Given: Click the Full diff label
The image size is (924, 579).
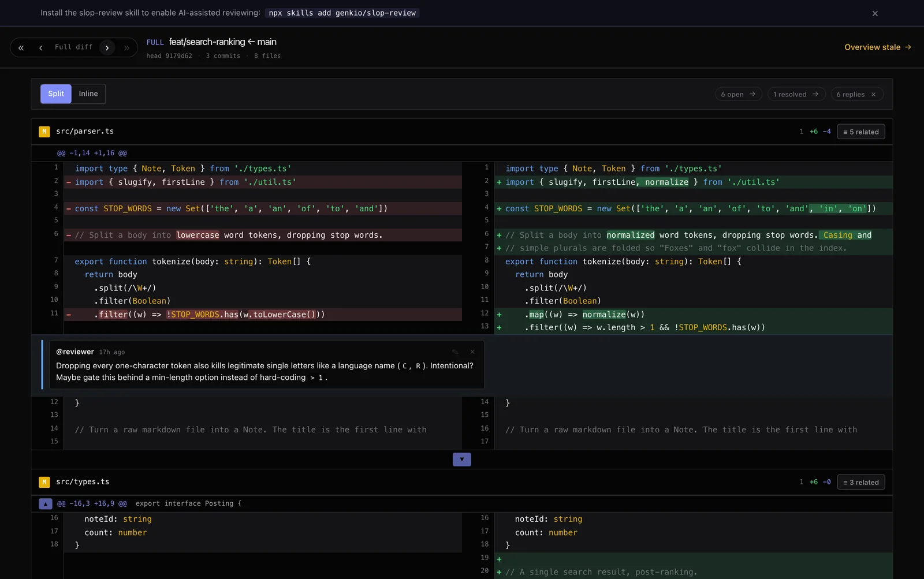Looking at the screenshot, I should tap(74, 47).
